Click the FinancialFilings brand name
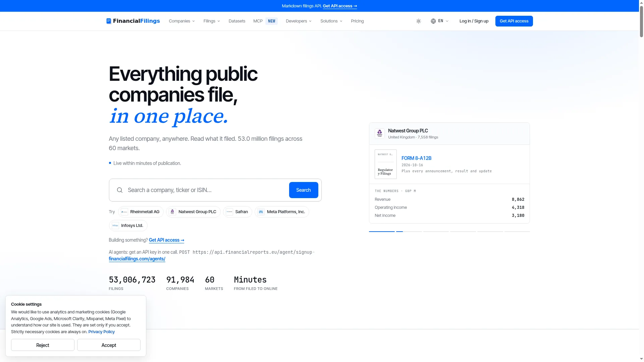This screenshot has width=644, height=362. [x=137, y=21]
